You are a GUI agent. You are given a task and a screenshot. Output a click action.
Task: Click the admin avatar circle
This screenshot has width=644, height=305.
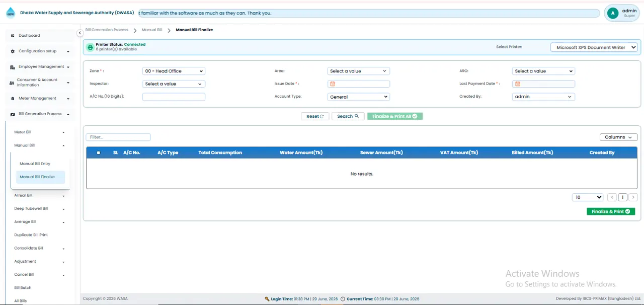[x=612, y=13]
